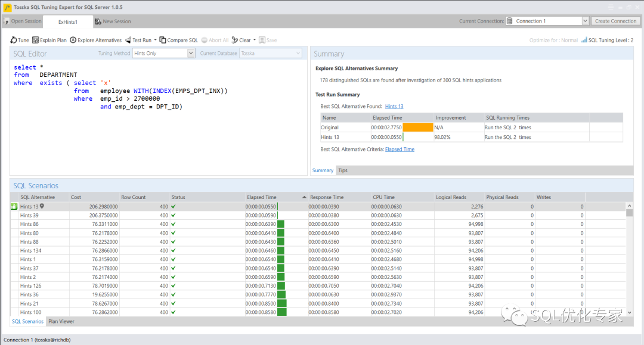The image size is (644, 345).
Task: Click the Open Session icon
Action: [7, 21]
